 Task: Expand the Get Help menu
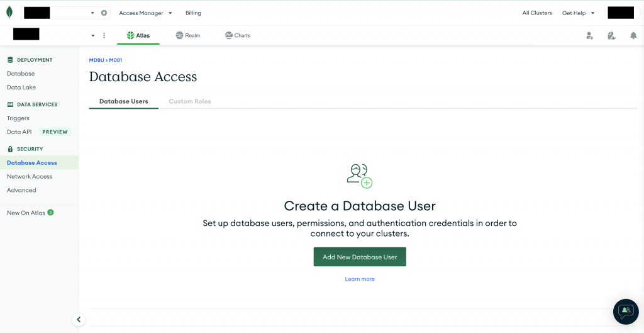tap(579, 13)
